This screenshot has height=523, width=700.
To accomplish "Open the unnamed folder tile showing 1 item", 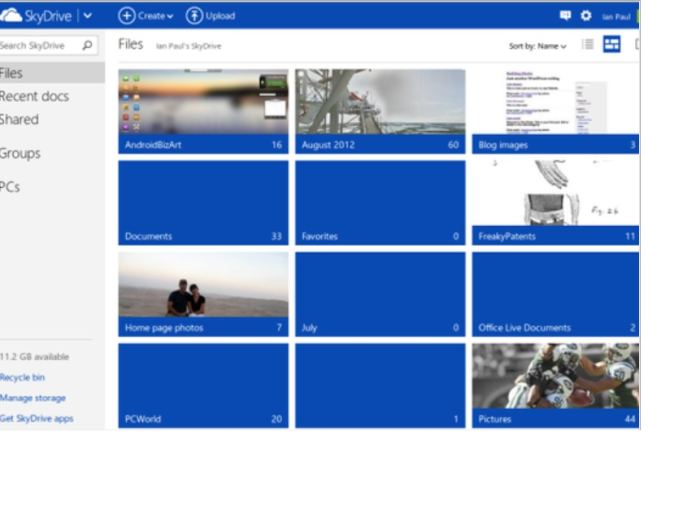I will (x=380, y=386).
